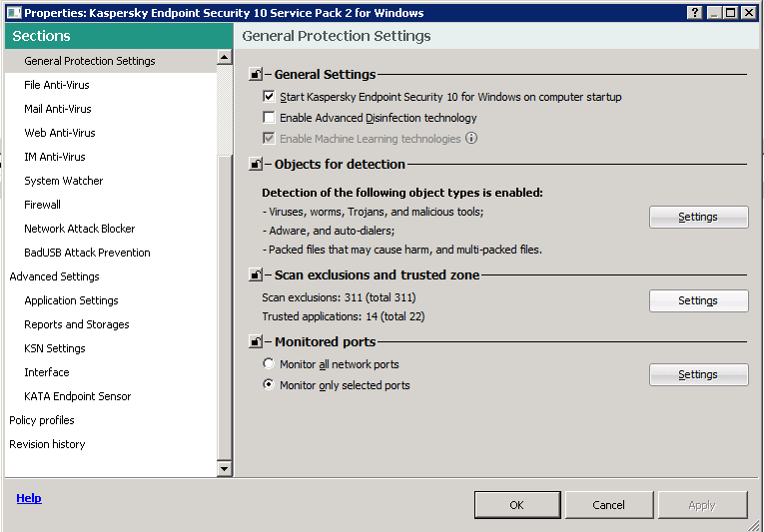764x532 pixels.
Task: Click the sidebar scrollbar down arrow
Action: [x=224, y=468]
